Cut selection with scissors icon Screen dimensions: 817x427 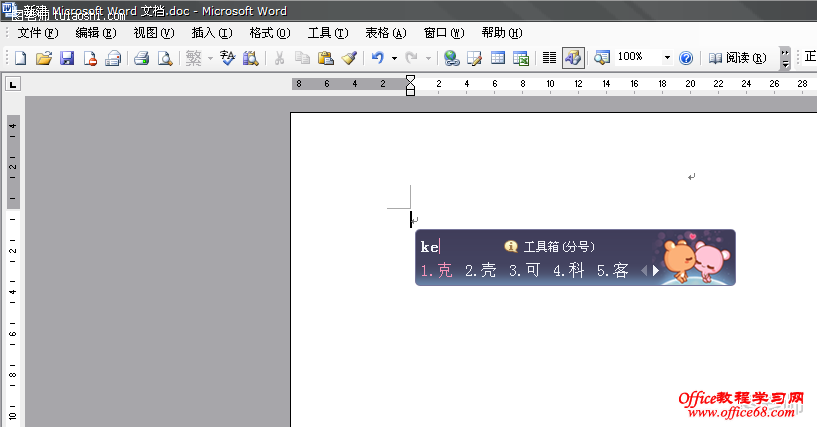279,58
